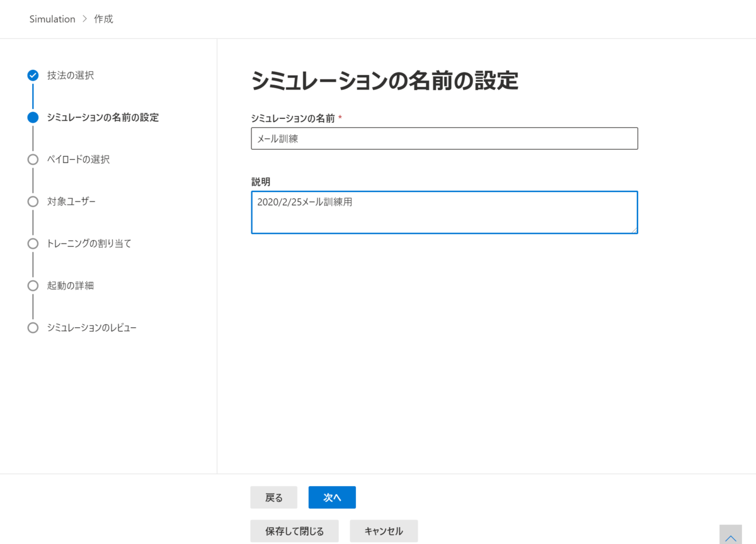Click the circle indicator for トレーニングの割り当て
This screenshot has height=544, width=756.
(32, 244)
